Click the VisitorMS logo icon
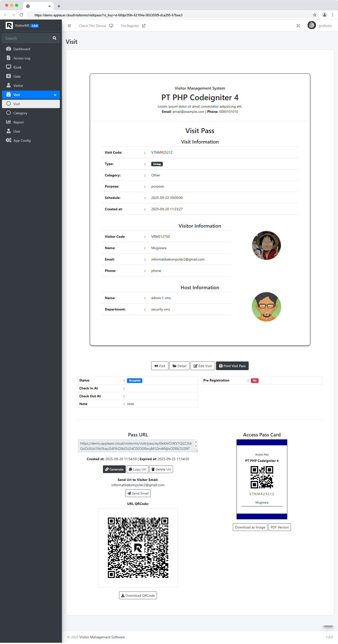The height and width of the screenshot is (644, 338). (9, 25)
